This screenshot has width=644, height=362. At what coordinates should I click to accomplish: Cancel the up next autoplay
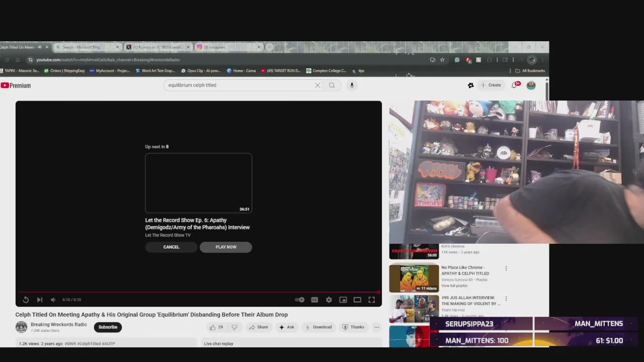(171, 247)
